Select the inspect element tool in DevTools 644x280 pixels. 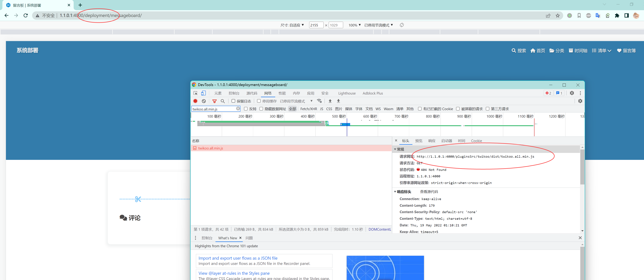tap(195, 93)
